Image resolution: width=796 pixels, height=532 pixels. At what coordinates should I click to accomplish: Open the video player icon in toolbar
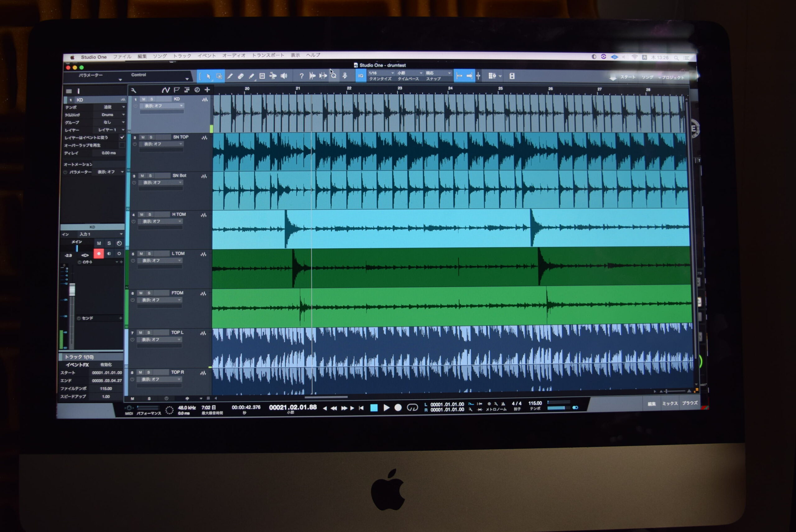[x=512, y=76]
